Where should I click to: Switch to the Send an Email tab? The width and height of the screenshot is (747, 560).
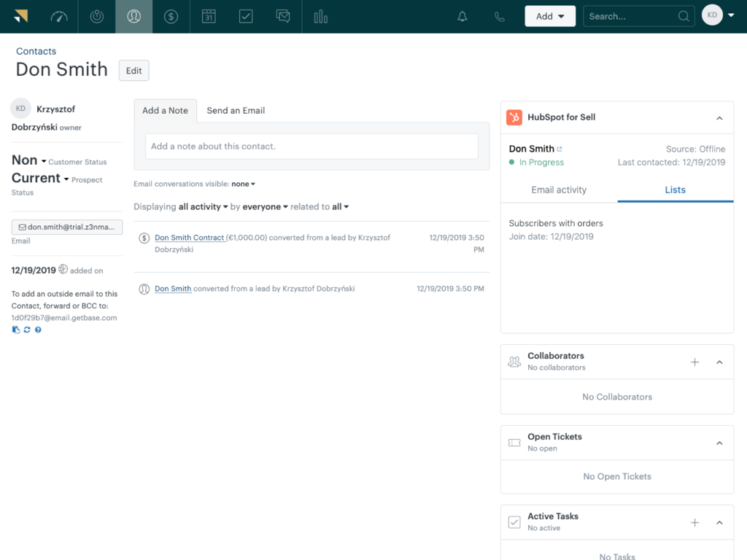(x=236, y=110)
